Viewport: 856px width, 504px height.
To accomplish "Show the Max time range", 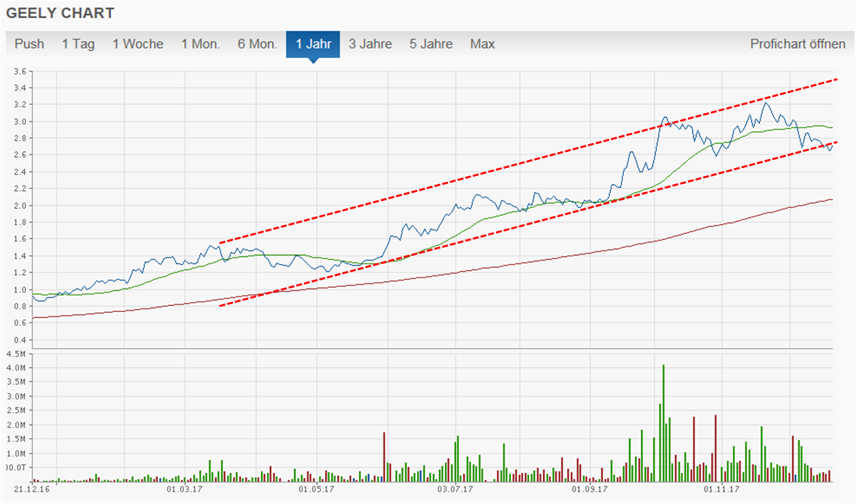I will [x=482, y=44].
